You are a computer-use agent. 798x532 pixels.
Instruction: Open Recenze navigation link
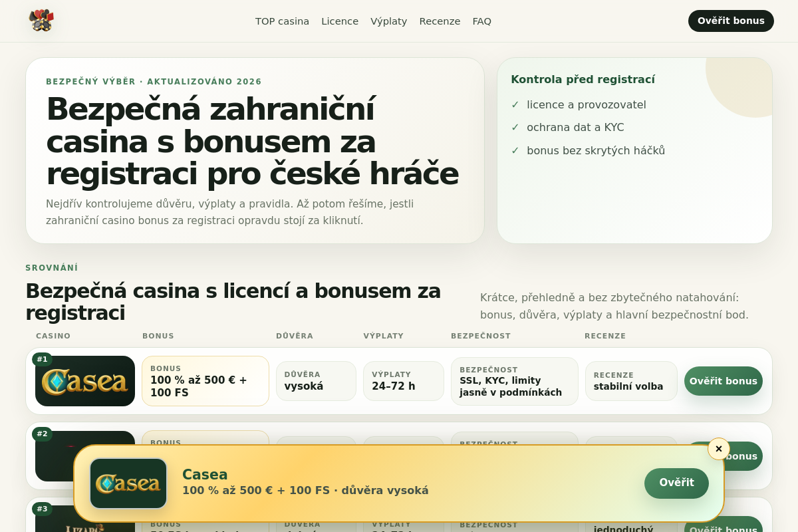(440, 21)
